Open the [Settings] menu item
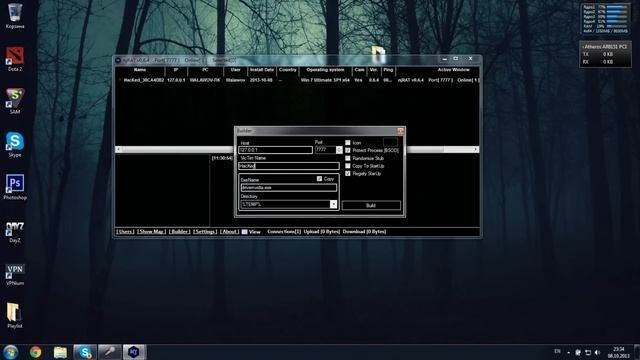Viewport: 640px width, 360px height. 205,231
